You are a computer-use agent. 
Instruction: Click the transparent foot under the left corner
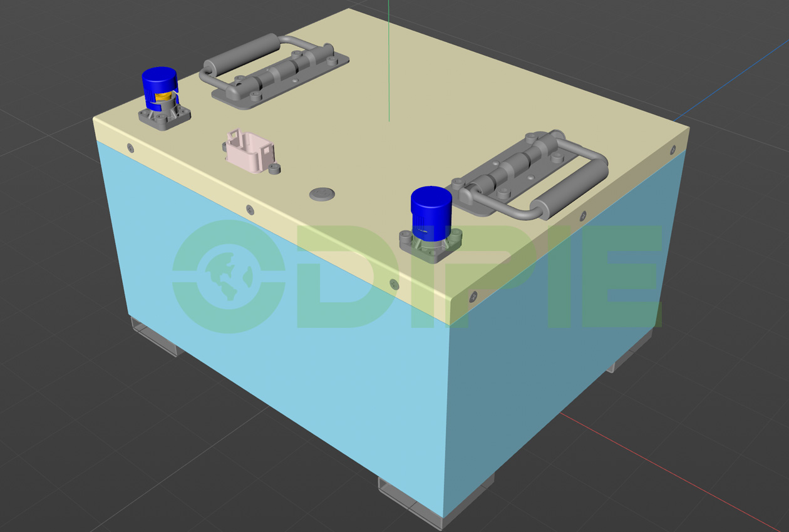[x=153, y=337]
